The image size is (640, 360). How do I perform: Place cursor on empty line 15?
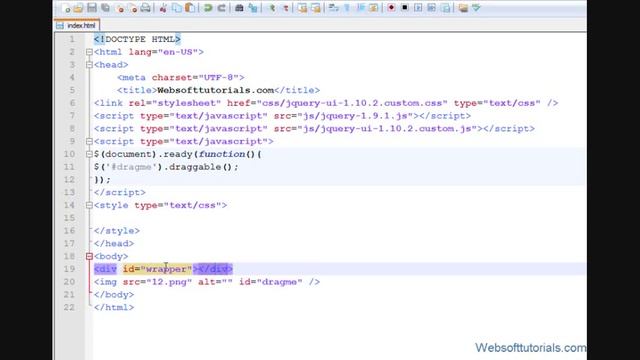coord(340,218)
